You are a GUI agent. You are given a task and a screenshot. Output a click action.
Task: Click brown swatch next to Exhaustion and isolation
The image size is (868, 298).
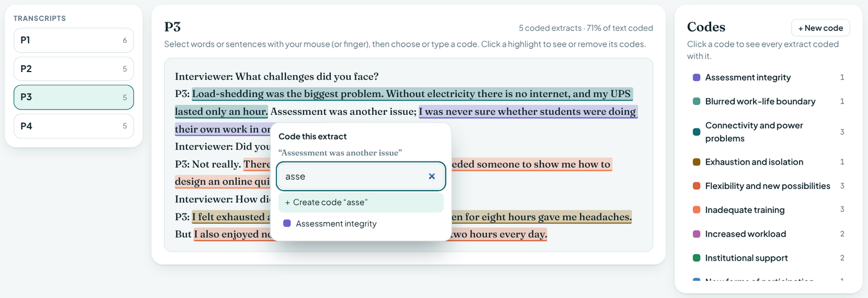[x=697, y=162]
